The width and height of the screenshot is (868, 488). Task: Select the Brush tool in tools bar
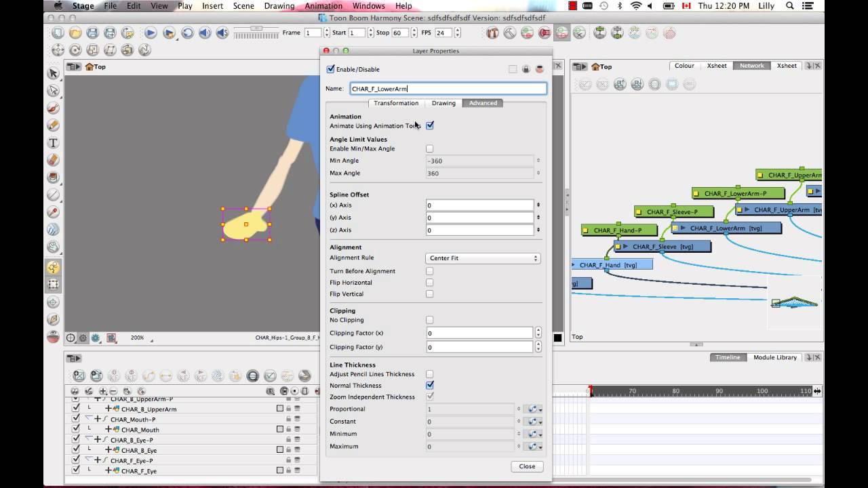click(x=53, y=108)
